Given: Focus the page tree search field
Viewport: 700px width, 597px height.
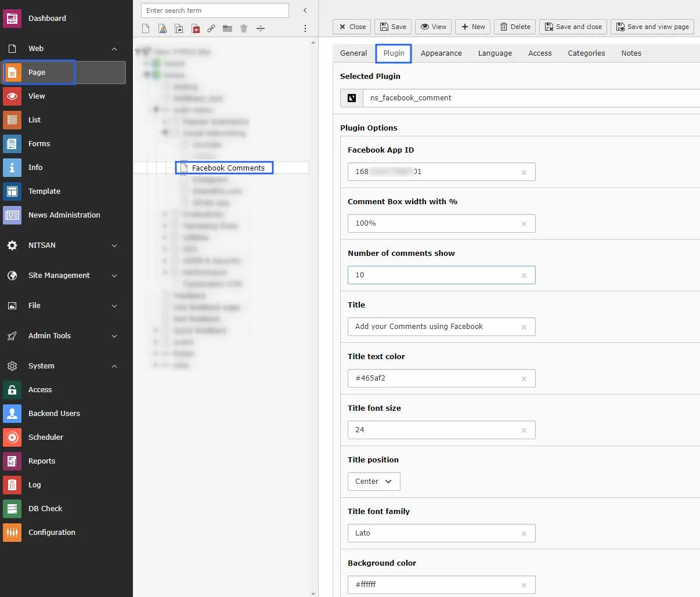Looking at the screenshot, I should coord(215,10).
